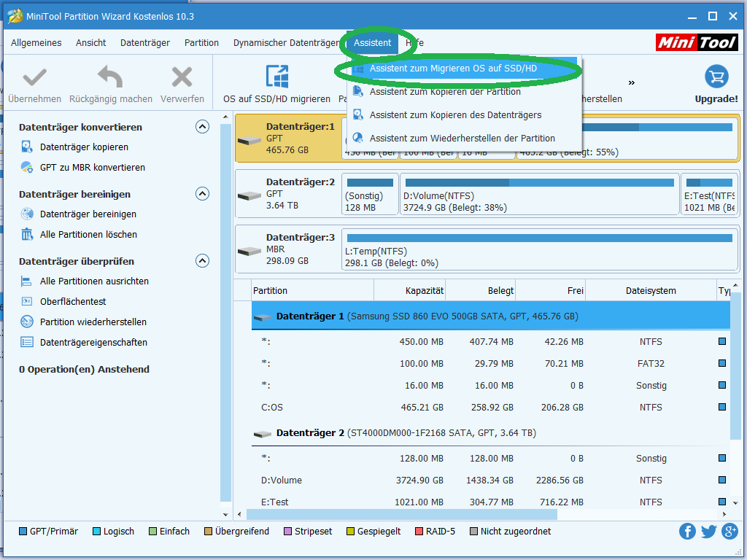This screenshot has height=560, width=747.
Task: Click the Upgrade shopping cart icon
Action: pos(716,77)
